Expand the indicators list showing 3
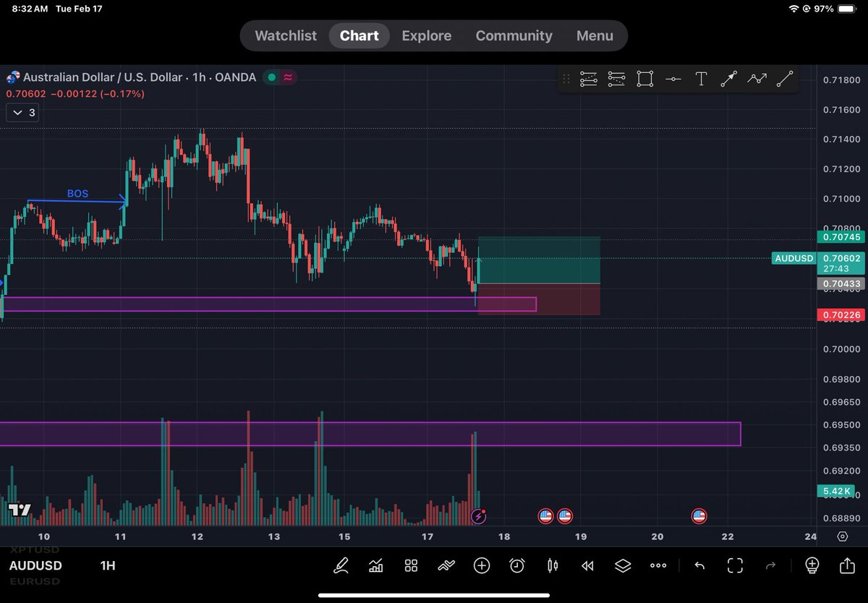 [22, 113]
